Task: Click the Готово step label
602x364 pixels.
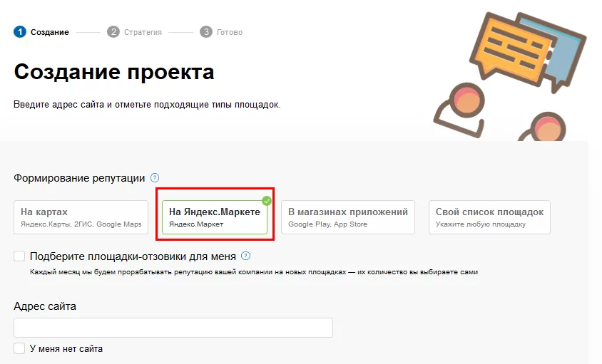Action: pyautogui.click(x=230, y=32)
